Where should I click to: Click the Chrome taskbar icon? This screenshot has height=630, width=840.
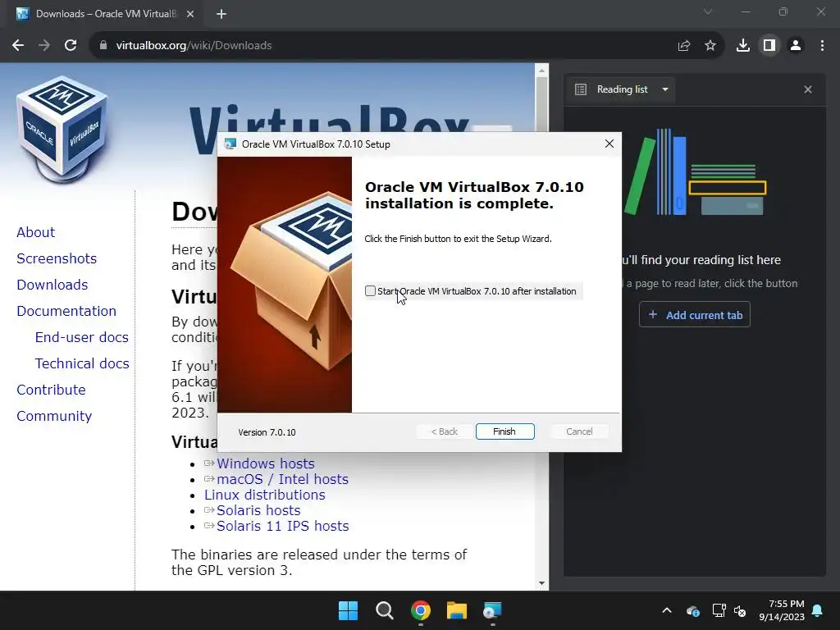point(421,610)
